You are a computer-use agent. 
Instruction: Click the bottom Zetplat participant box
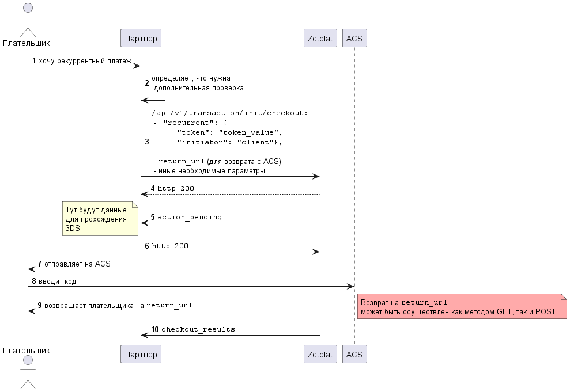[x=320, y=354]
